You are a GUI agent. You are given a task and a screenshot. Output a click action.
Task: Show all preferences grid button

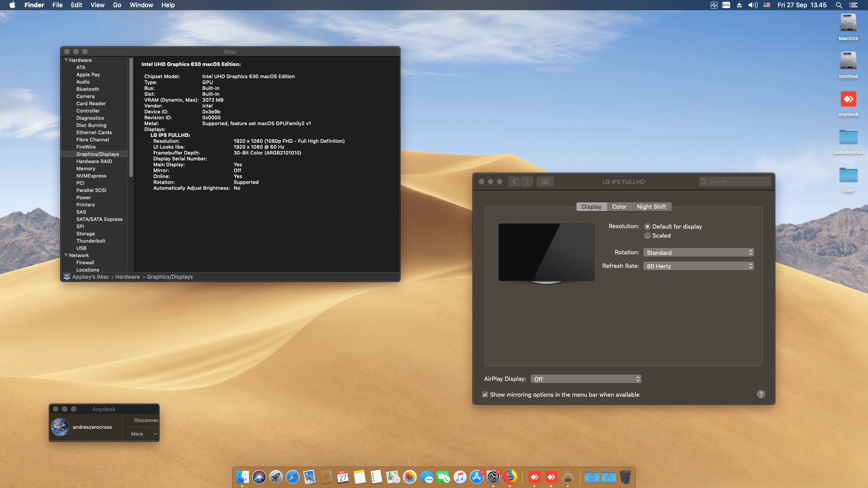coord(545,182)
